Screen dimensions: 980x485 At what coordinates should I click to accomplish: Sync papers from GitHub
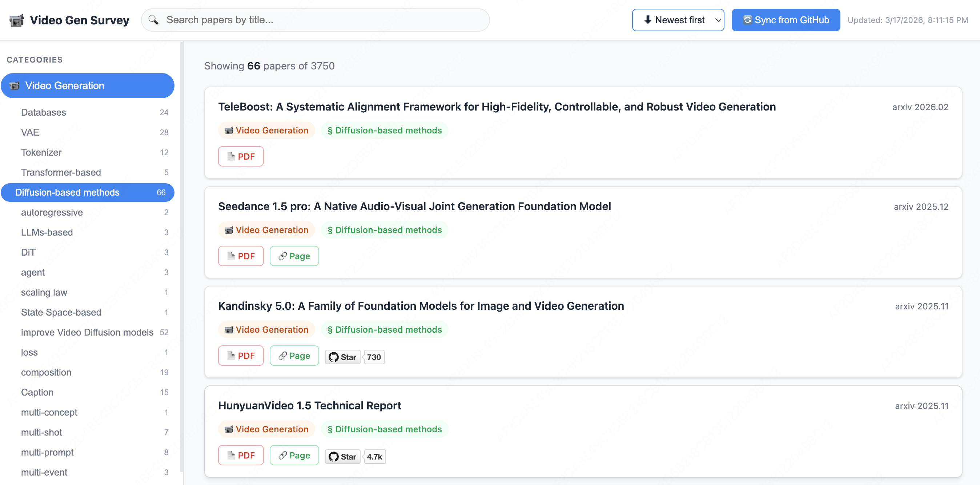[x=786, y=20]
